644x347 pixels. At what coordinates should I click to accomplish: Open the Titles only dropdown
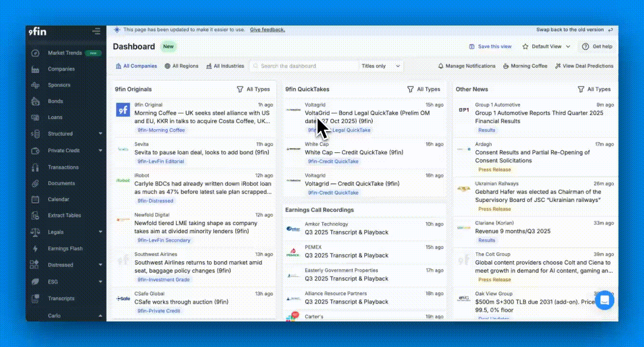pos(381,66)
